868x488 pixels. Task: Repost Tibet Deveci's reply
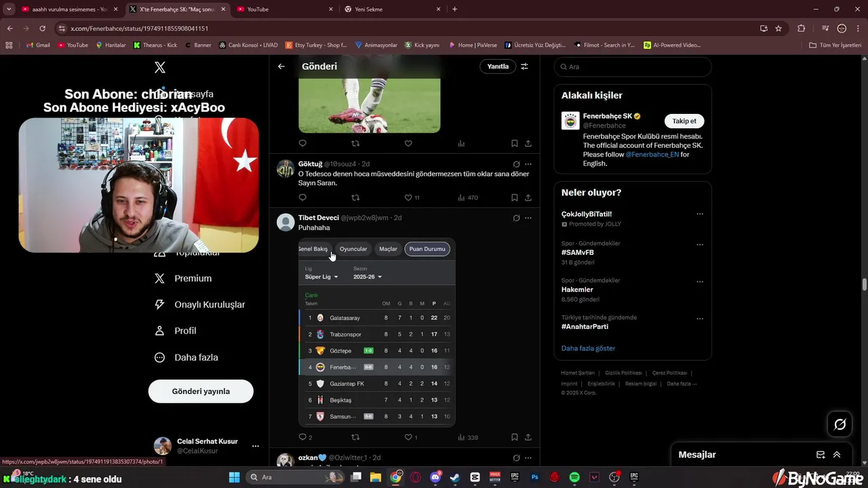coord(355,437)
